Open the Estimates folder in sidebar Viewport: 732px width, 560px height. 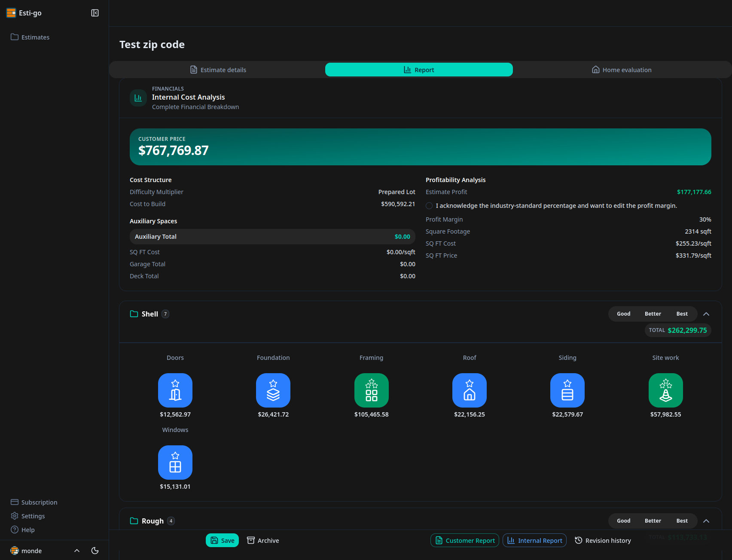tap(30, 37)
